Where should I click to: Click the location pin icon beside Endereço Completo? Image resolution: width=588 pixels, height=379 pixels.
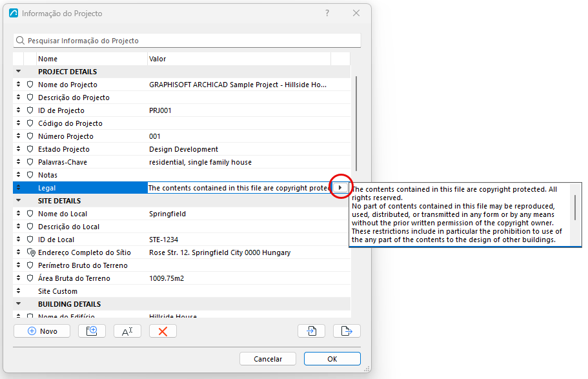point(31,252)
